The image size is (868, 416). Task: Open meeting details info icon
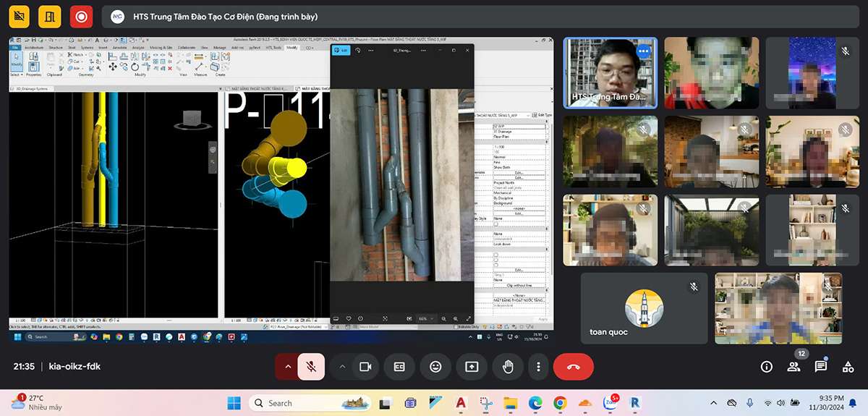pyautogui.click(x=767, y=367)
